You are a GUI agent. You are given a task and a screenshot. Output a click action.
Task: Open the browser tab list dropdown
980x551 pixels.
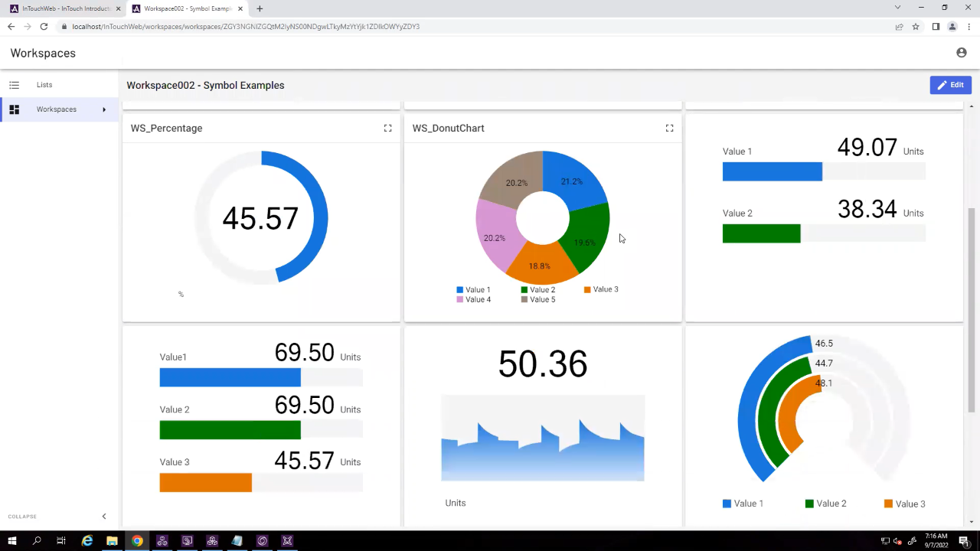(x=897, y=8)
